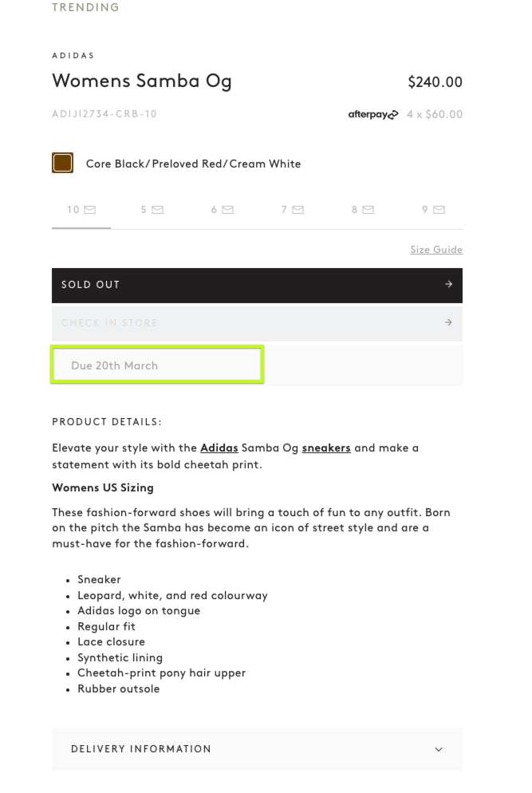Image resolution: width=532 pixels, height=793 pixels.
Task: Select size 10 tab
Action: [81, 210]
